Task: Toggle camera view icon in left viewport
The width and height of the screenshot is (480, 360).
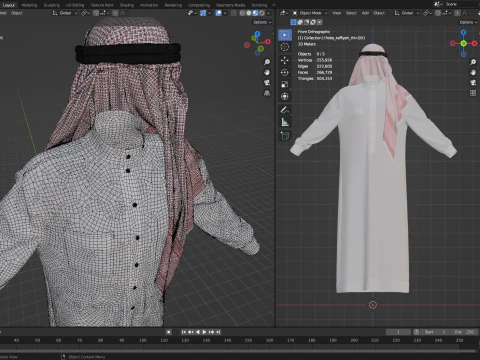Action: 267,83
